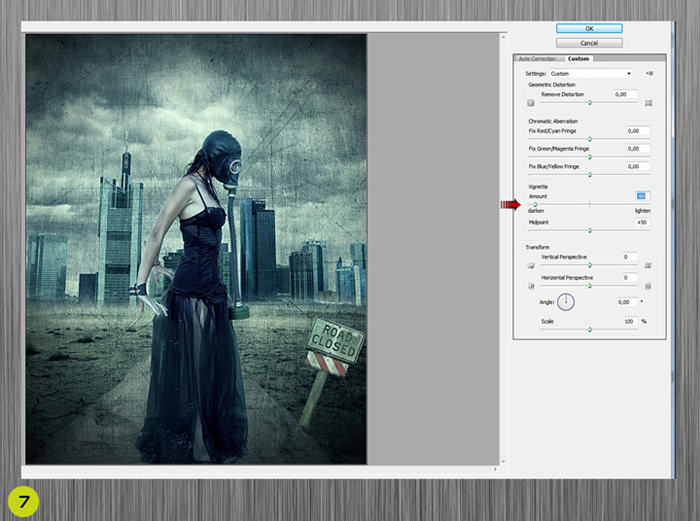The width and height of the screenshot is (700, 521).
Task: Select the Custom tab
Action: (579, 59)
